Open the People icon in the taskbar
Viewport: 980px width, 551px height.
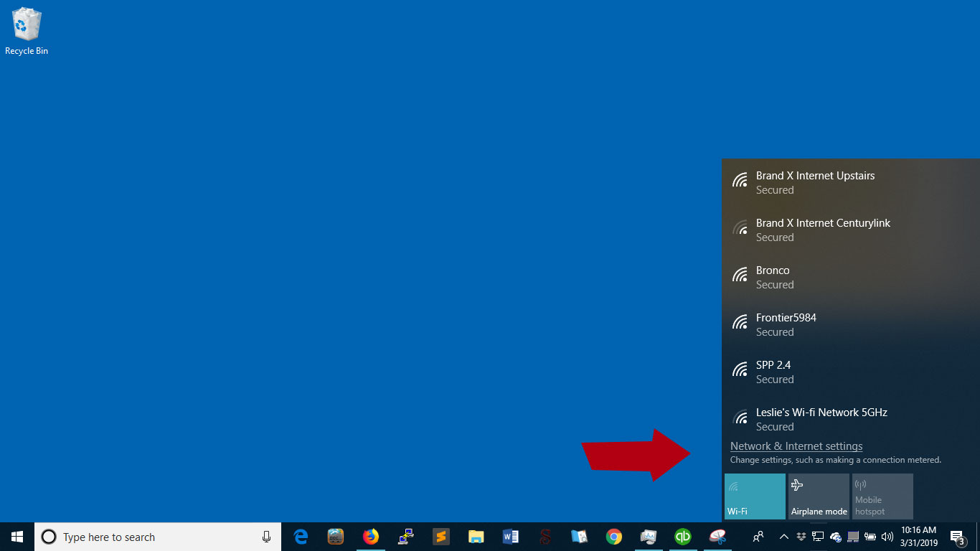(758, 537)
